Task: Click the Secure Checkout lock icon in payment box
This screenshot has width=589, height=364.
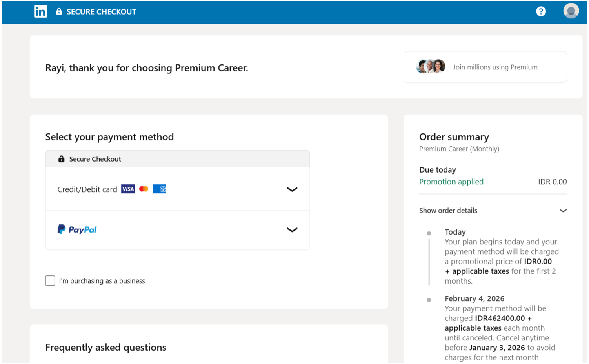Action: [x=62, y=159]
